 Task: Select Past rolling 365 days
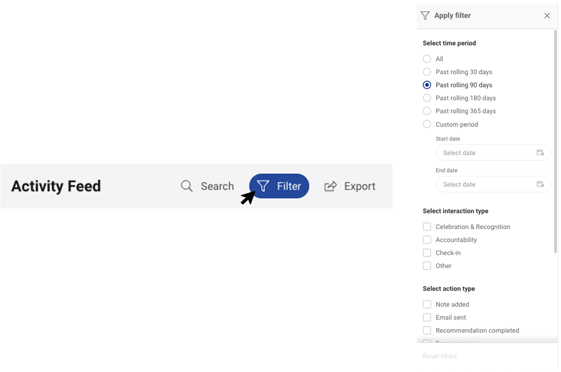(427, 111)
